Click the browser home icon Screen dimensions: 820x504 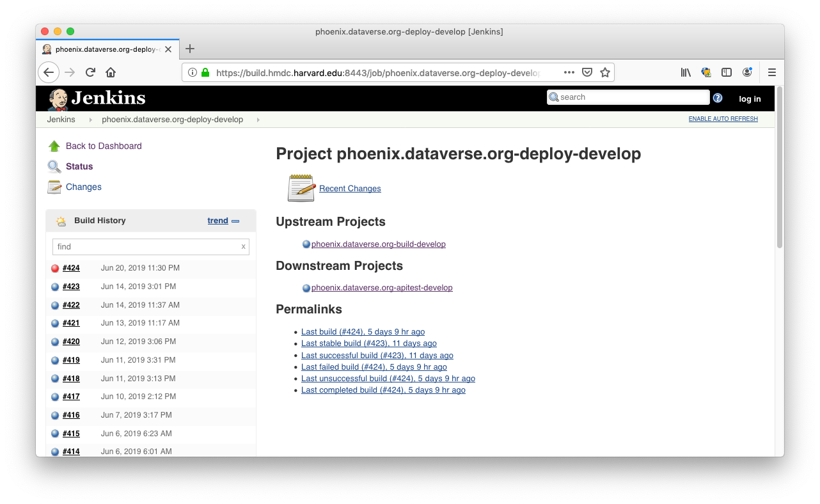pyautogui.click(x=111, y=72)
